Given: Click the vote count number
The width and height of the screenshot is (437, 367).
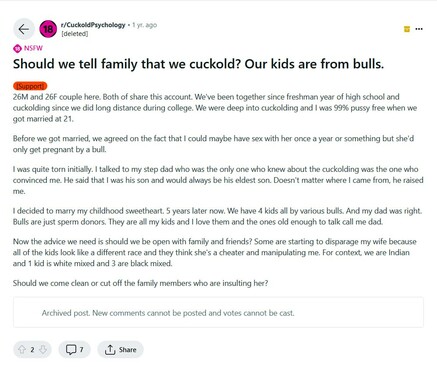Looking at the screenshot, I should pyautogui.click(x=32, y=350).
